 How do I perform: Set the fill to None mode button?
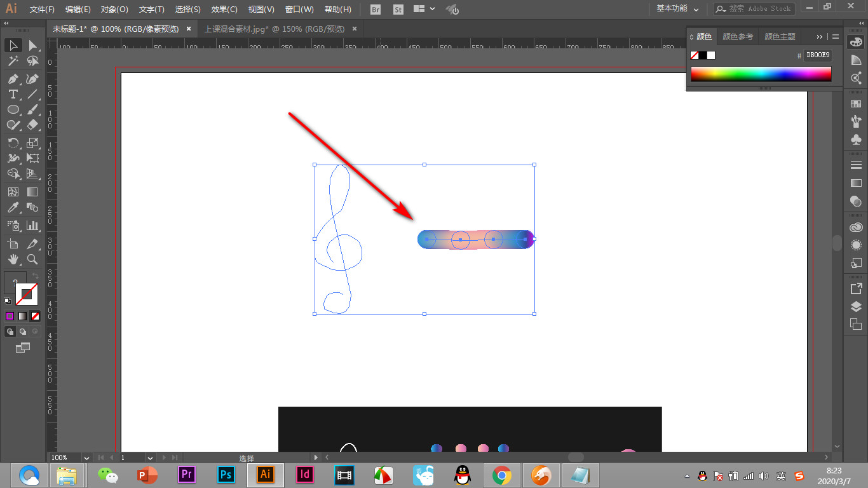36,316
